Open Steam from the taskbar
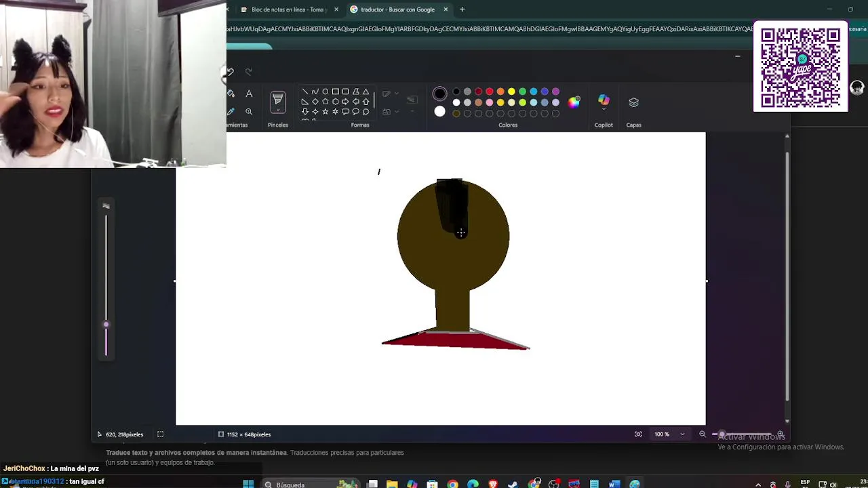868x488 pixels. pos(513,484)
